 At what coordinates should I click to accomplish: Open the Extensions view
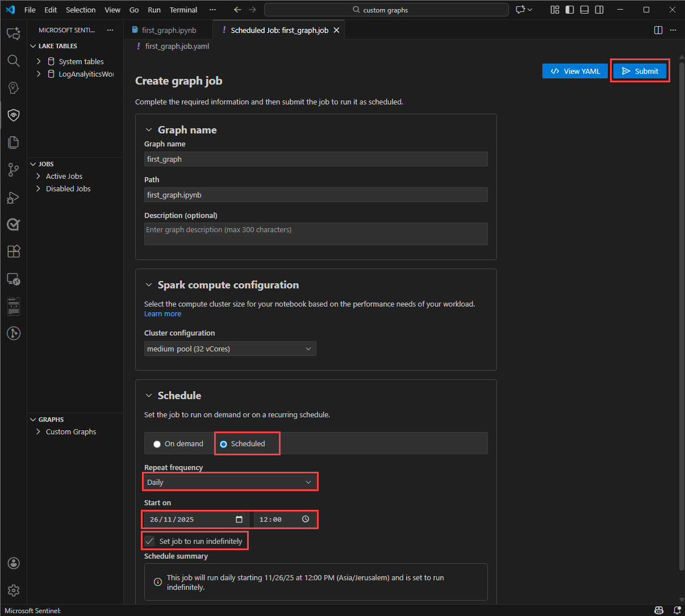click(14, 252)
